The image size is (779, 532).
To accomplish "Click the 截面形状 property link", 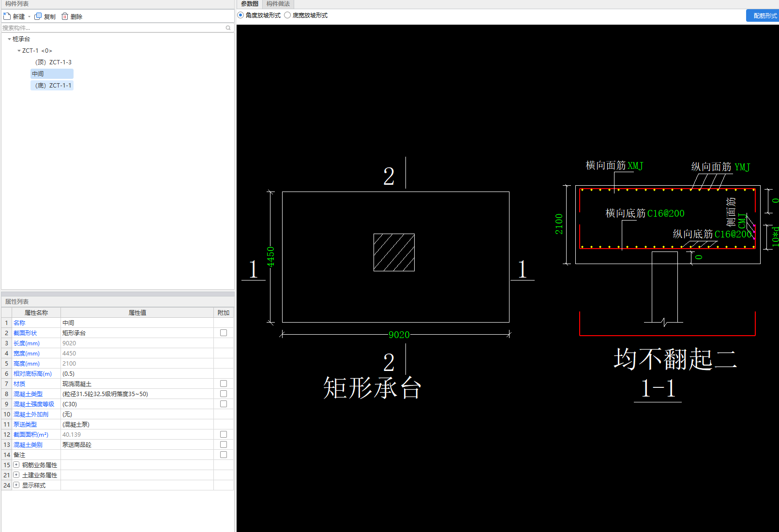I will [x=25, y=333].
